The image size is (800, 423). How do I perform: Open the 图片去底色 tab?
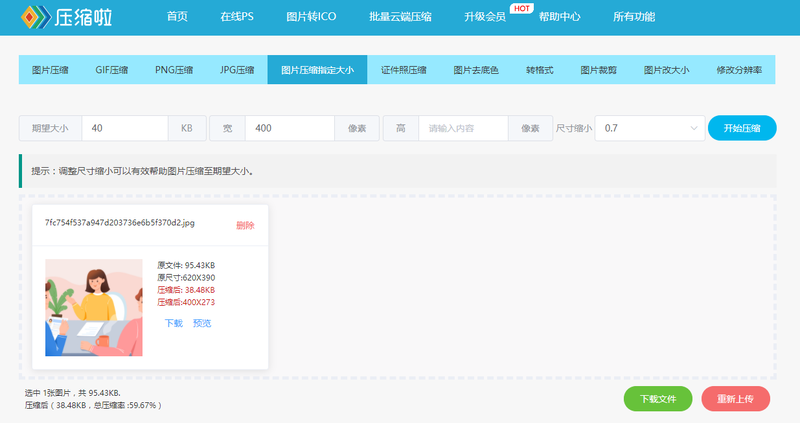(x=476, y=70)
